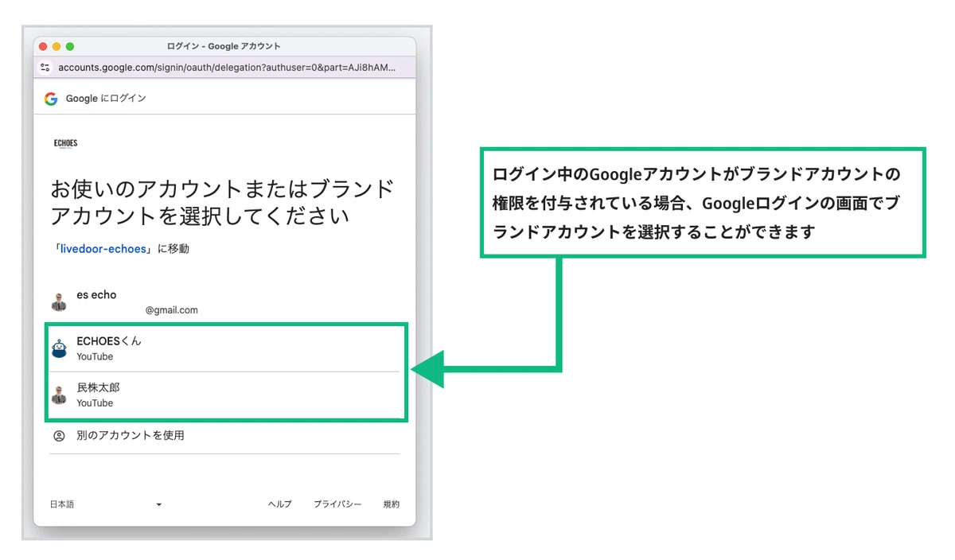Open the 日本語 language dropdown

click(x=106, y=504)
